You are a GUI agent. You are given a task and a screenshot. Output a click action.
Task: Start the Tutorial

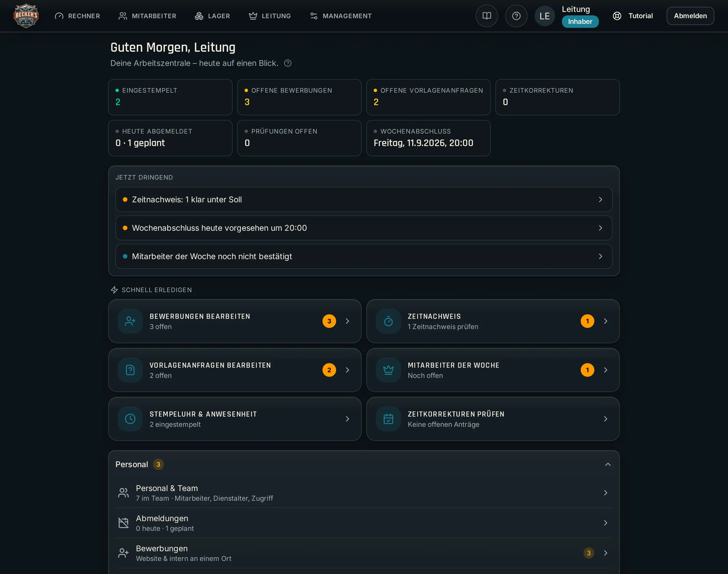point(632,16)
